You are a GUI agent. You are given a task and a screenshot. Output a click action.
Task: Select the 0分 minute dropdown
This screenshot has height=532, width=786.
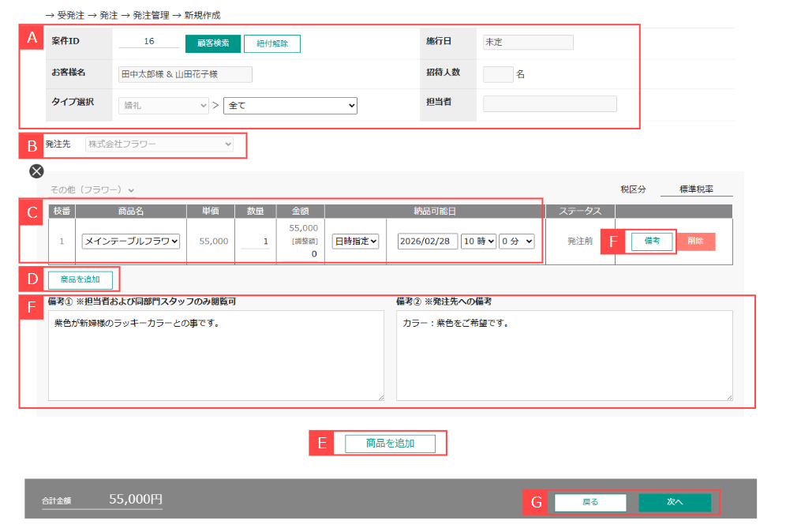[x=517, y=241]
